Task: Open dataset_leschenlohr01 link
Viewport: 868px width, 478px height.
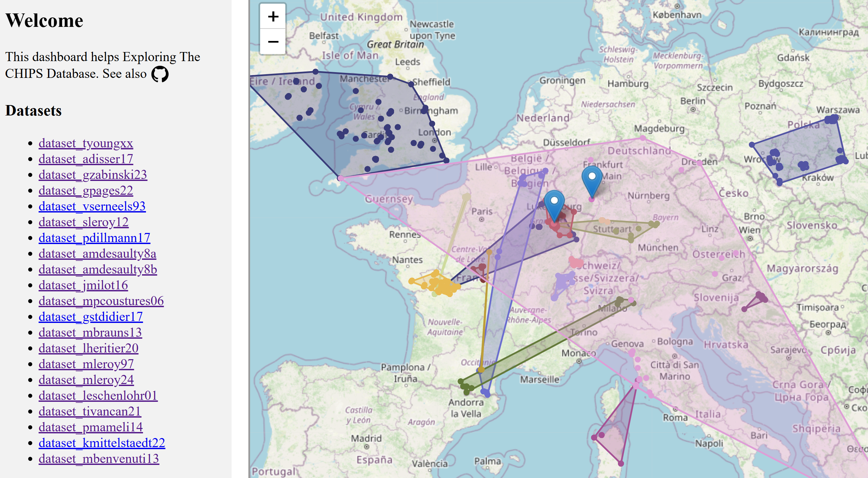Action: pyautogui.click(x=98, y=395)
